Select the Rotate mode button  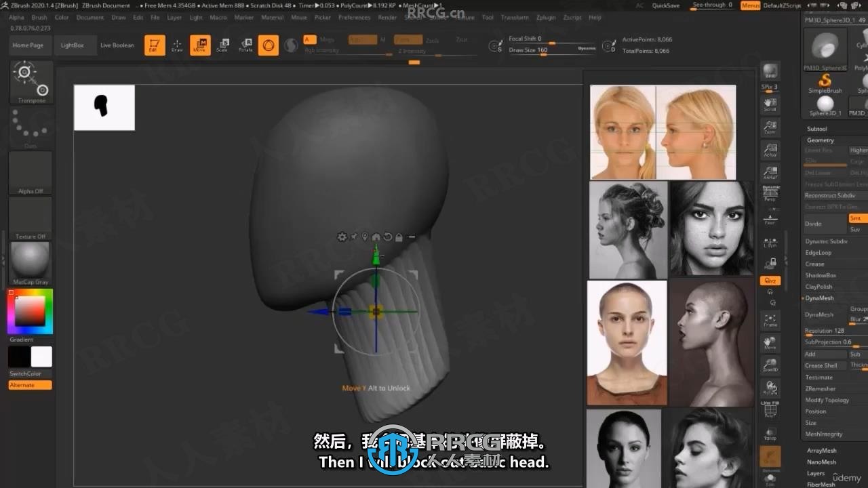point(245,45)
